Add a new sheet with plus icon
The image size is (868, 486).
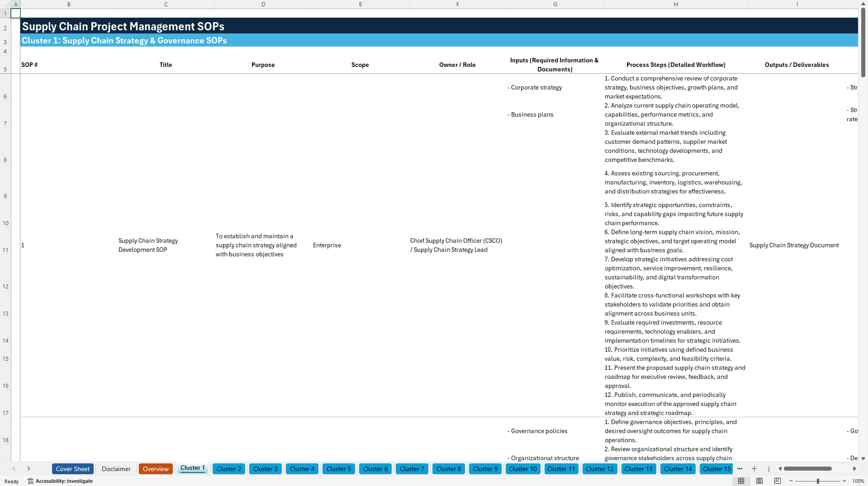coord(754,469)
